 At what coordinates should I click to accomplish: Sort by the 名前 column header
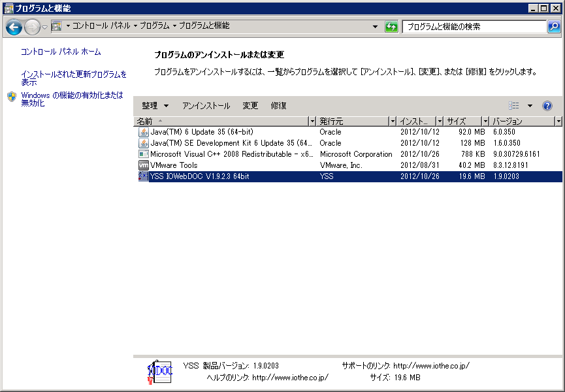221,122
